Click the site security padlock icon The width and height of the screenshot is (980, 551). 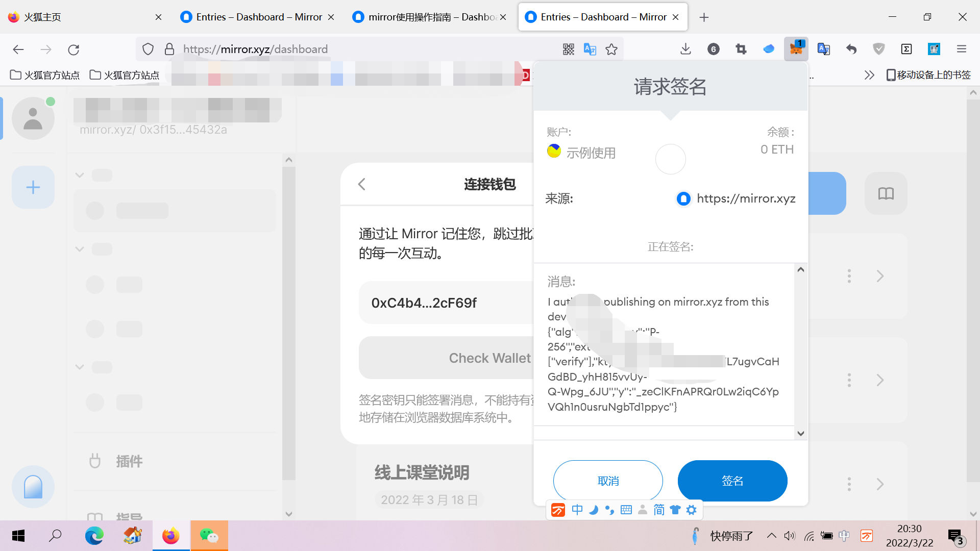pyautogui.click(x=169, y=49)
